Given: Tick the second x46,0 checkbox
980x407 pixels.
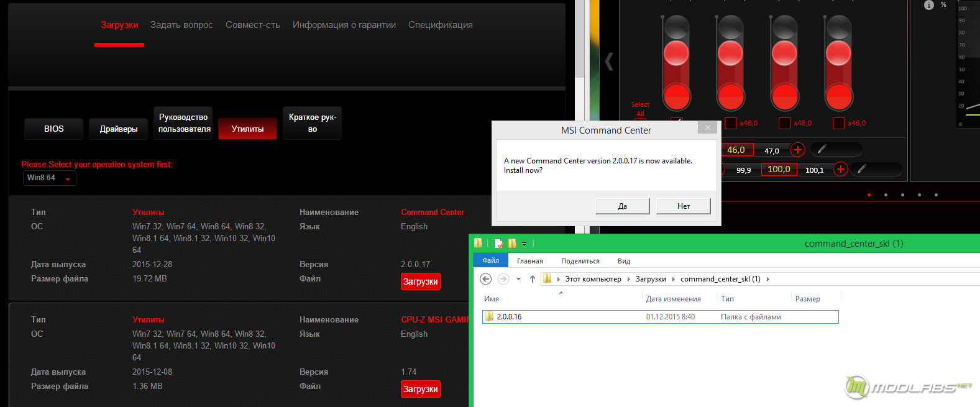Looking at the screenshot, I should 731,123.
